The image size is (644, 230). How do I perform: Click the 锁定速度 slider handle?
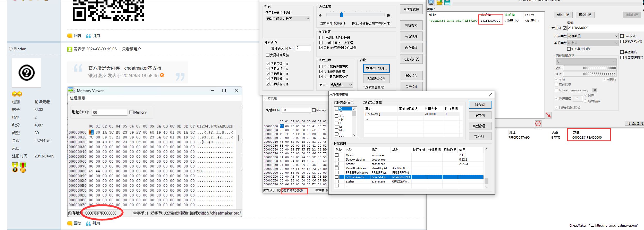coord(342,14)
